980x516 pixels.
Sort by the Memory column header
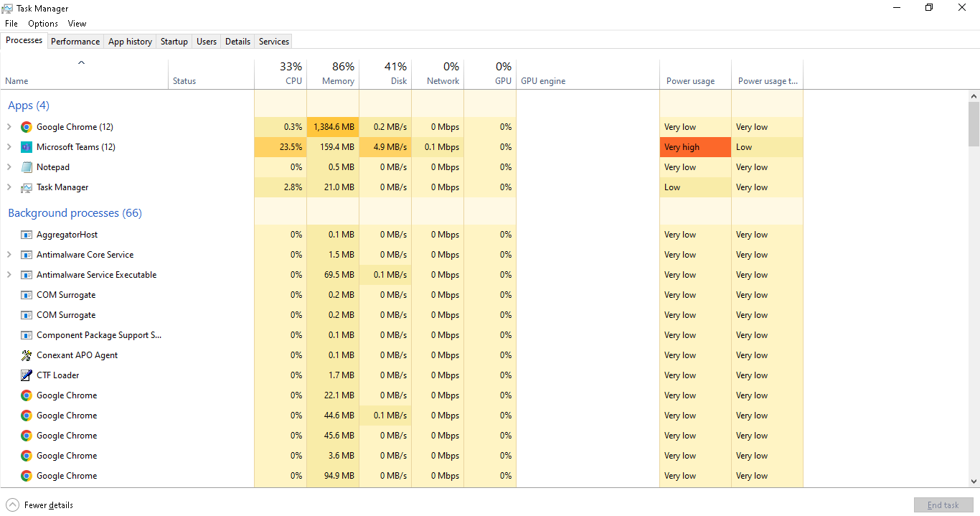pyautogui.click(x=333, y=74)
